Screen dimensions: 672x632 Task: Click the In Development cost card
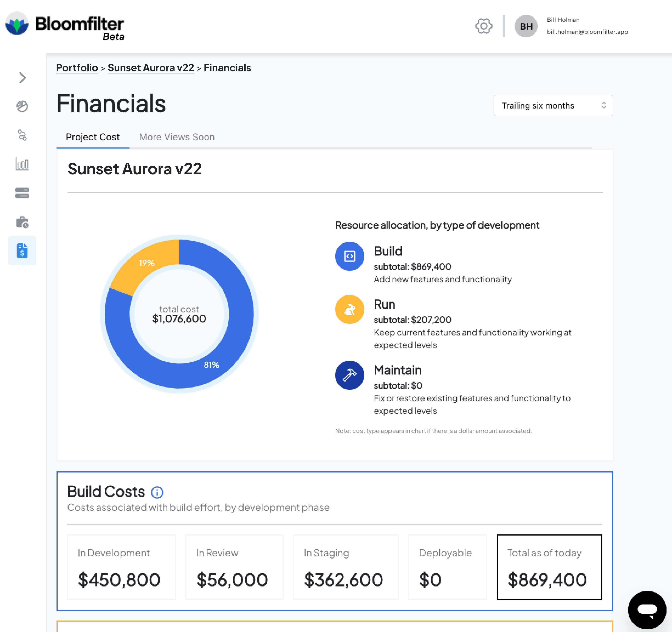[121, 567]
